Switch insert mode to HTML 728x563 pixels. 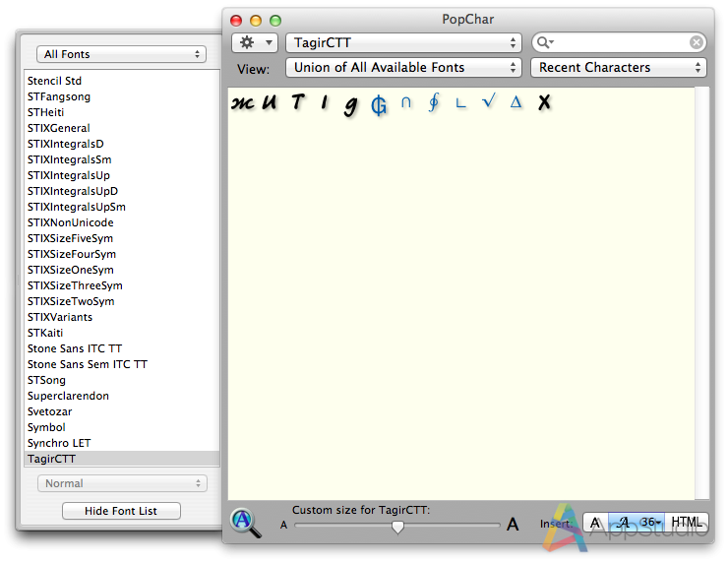(x=687, y=523)
